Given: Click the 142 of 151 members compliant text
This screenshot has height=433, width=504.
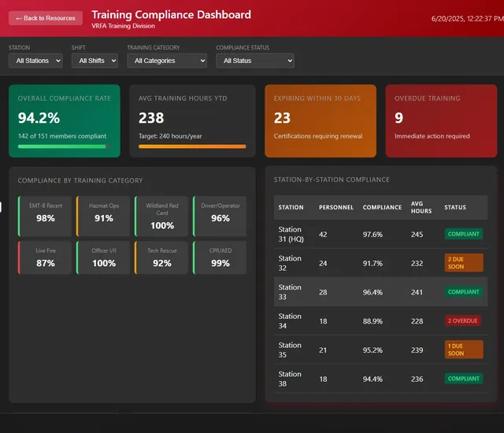Looking at the screenshot, I should (x=62, y=136).
